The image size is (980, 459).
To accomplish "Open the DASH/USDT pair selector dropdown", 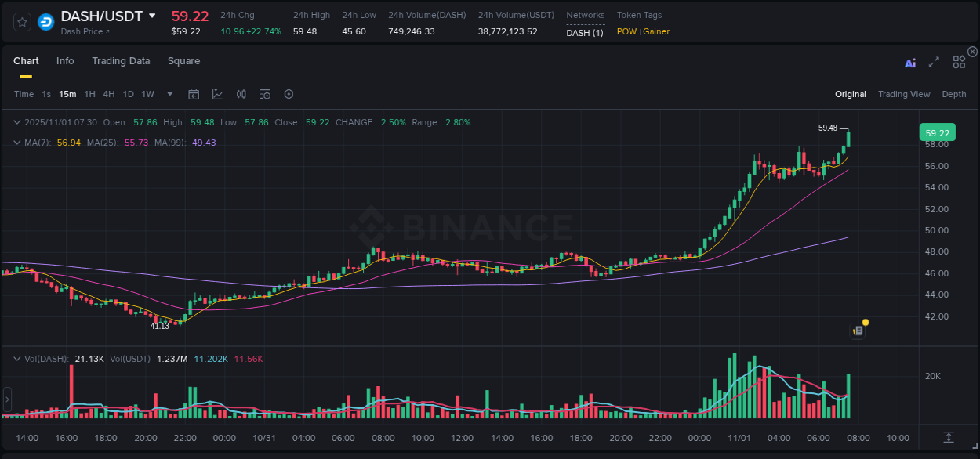I will [153, 15].
